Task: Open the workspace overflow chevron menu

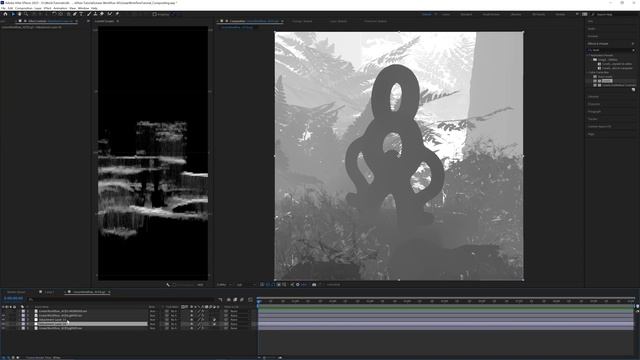Action: (x=577, y=14)
